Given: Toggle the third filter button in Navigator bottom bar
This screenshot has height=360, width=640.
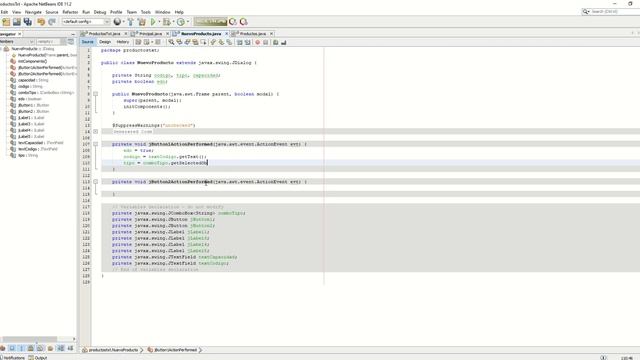Looking at the screenshot, I should [x=22, y=348].
